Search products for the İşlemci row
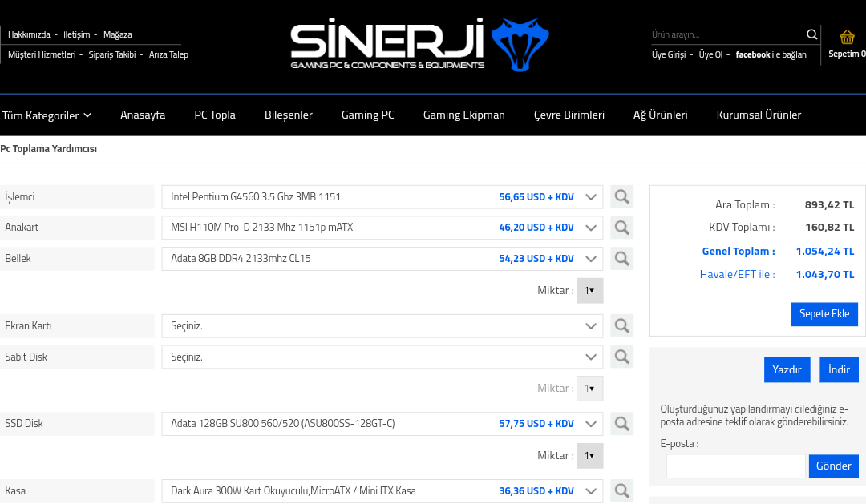This screenshot has width=866, height=504. tap(622, 196)
